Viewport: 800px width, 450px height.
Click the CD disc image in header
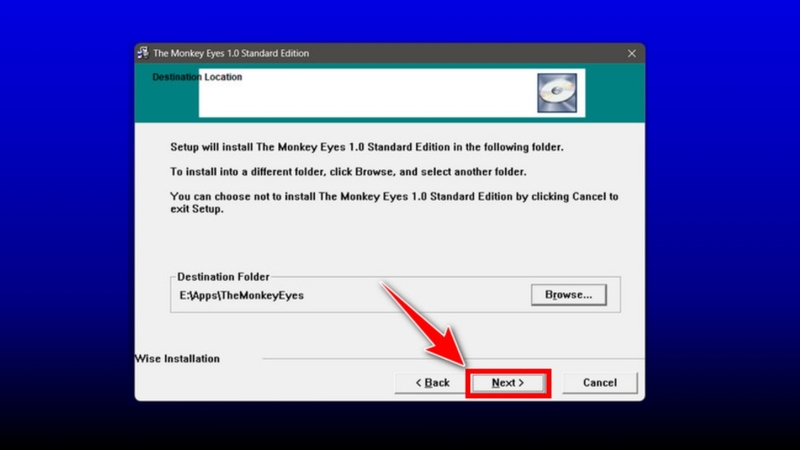pos(557,93)
